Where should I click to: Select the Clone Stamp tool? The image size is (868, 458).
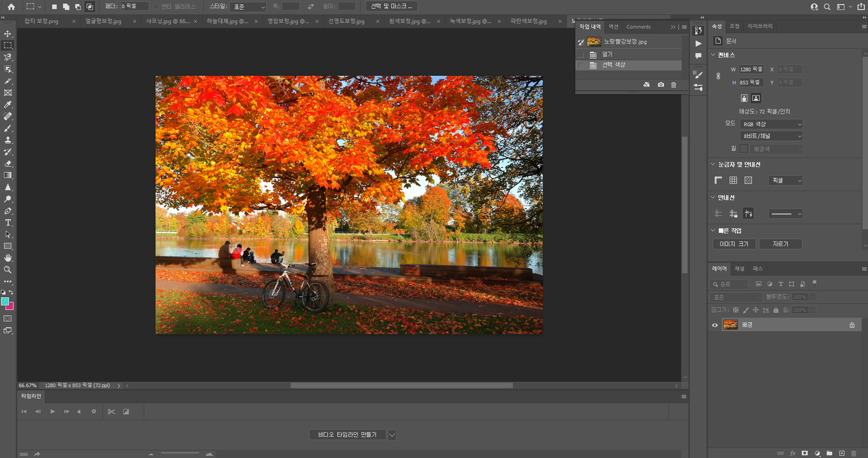pyautogui.click(x=8, y=140)
